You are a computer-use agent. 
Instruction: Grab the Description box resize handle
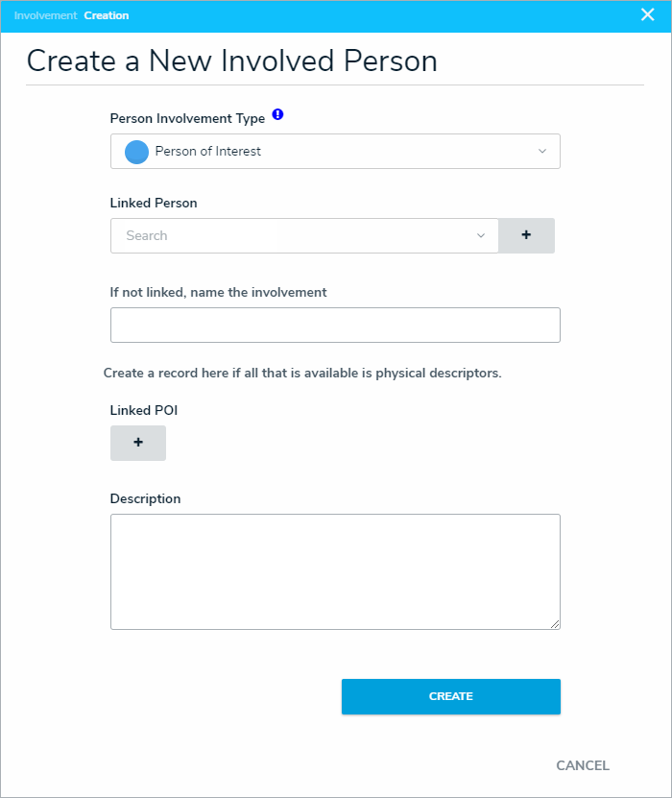pyautogui.click(x=555, y=624)
